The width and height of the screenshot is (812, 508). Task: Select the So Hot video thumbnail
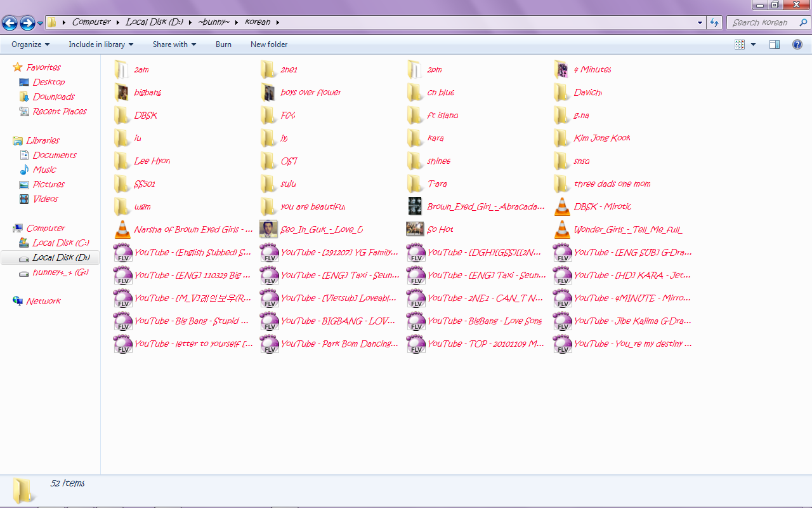tap(416, 229)
